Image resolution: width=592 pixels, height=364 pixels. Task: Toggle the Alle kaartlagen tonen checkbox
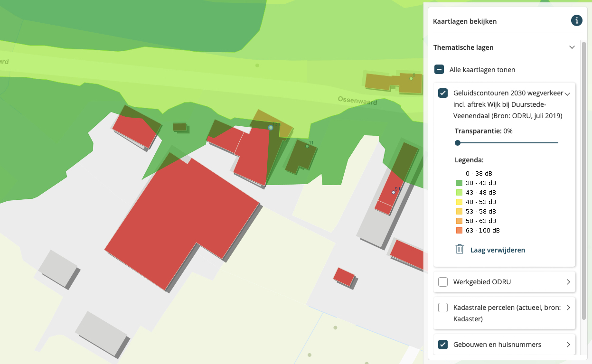coord(440,70)
